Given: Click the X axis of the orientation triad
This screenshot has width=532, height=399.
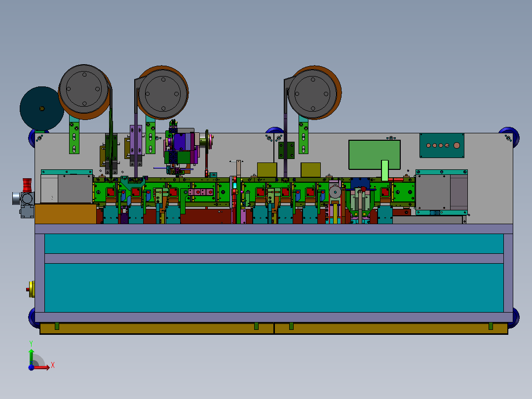Looking at the screenshot, I should pyautogui.click(x=42, y=367).
